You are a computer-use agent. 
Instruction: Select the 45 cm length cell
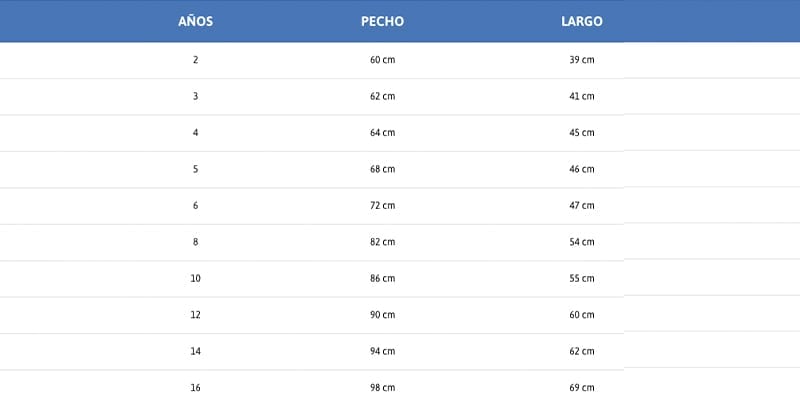(582, 133)
